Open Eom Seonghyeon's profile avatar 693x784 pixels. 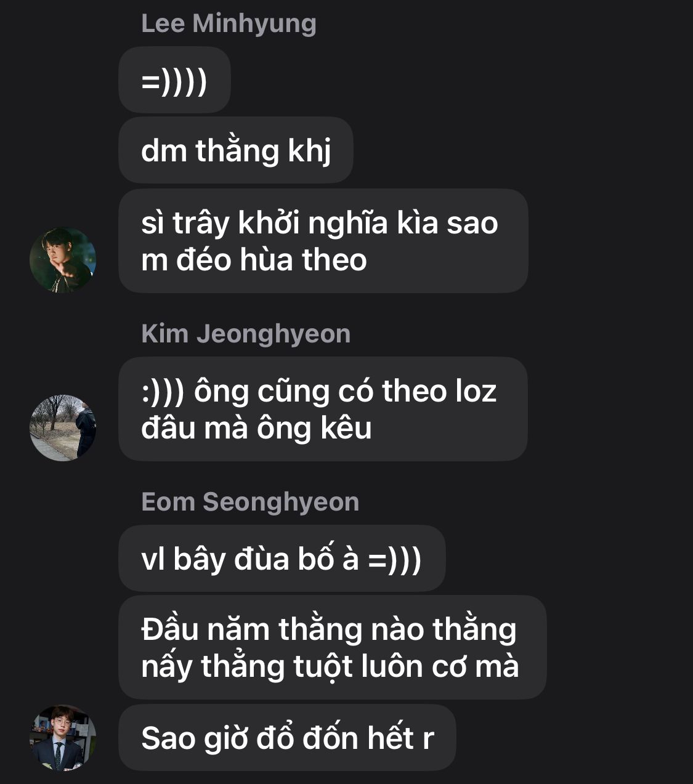point(63,738)
